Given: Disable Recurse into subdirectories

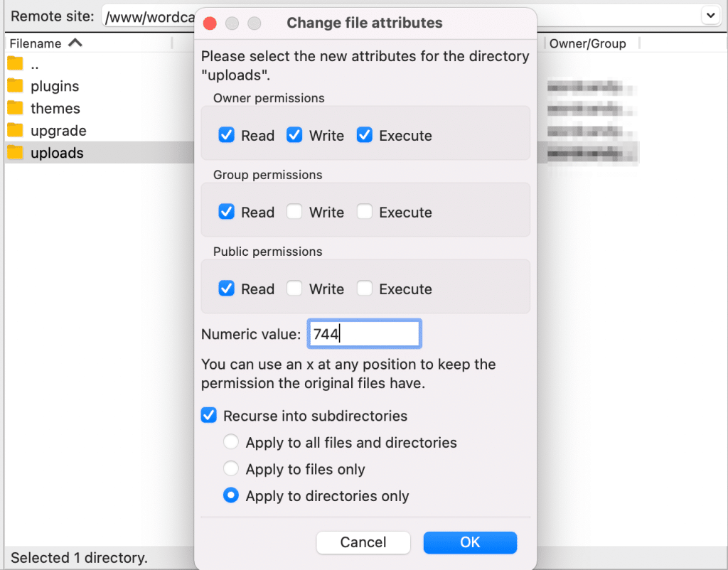Looking at the screenshot, I should pyautogui.click(x=209, y=416).
